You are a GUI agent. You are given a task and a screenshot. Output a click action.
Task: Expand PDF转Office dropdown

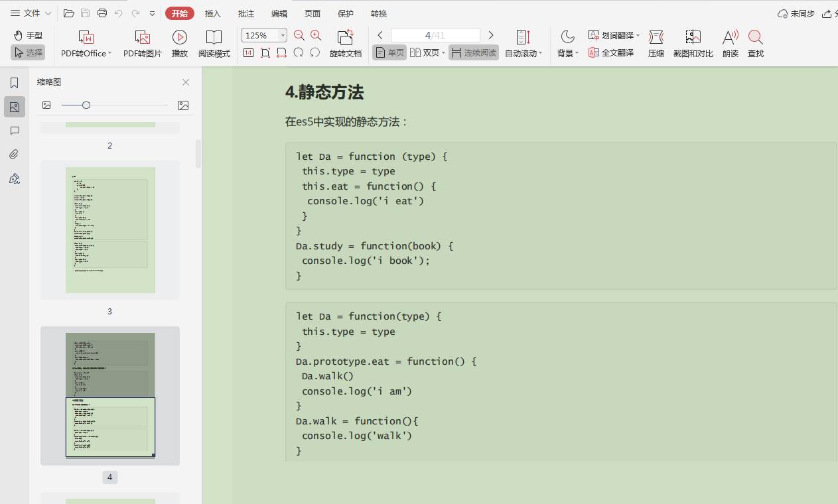coord(110,53)
